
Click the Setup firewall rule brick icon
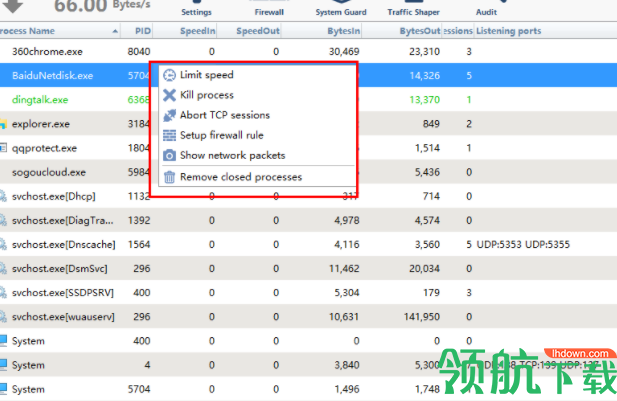point(169,135)
